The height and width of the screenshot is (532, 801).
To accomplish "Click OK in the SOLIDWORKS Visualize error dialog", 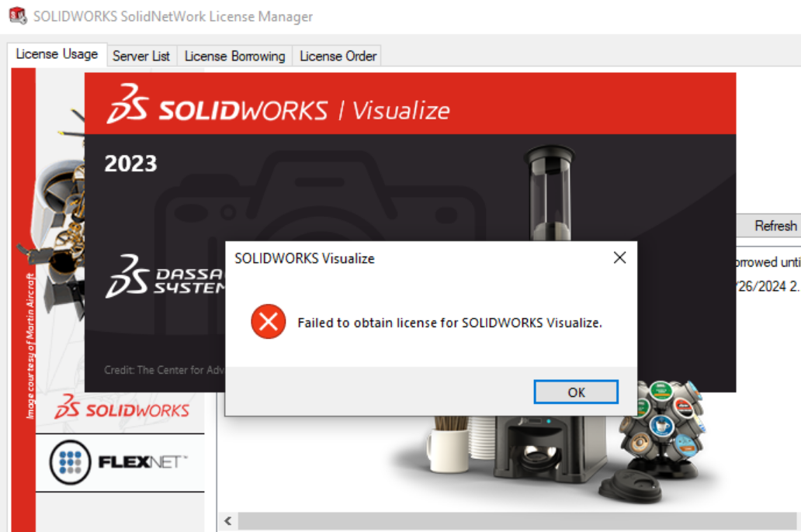I will 576,392.
